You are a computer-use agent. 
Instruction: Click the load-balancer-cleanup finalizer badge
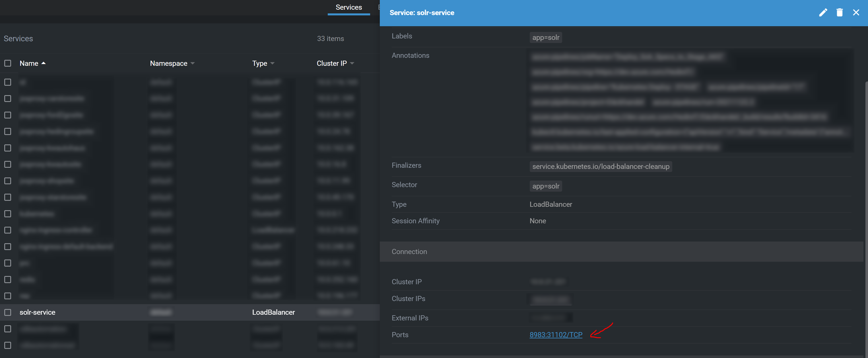[x=601, y=166]
